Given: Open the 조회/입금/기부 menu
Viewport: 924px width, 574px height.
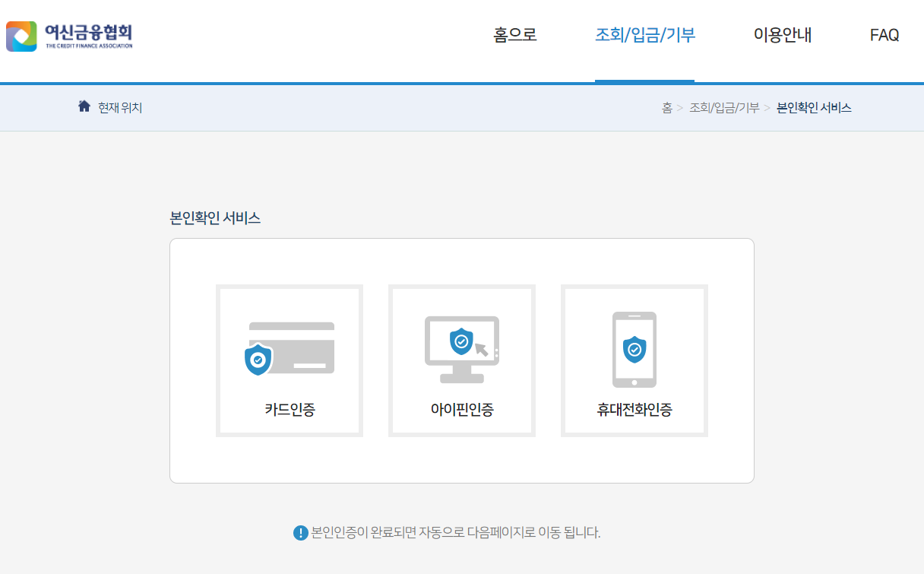Looking at the screenshot, I should (645, 35).
